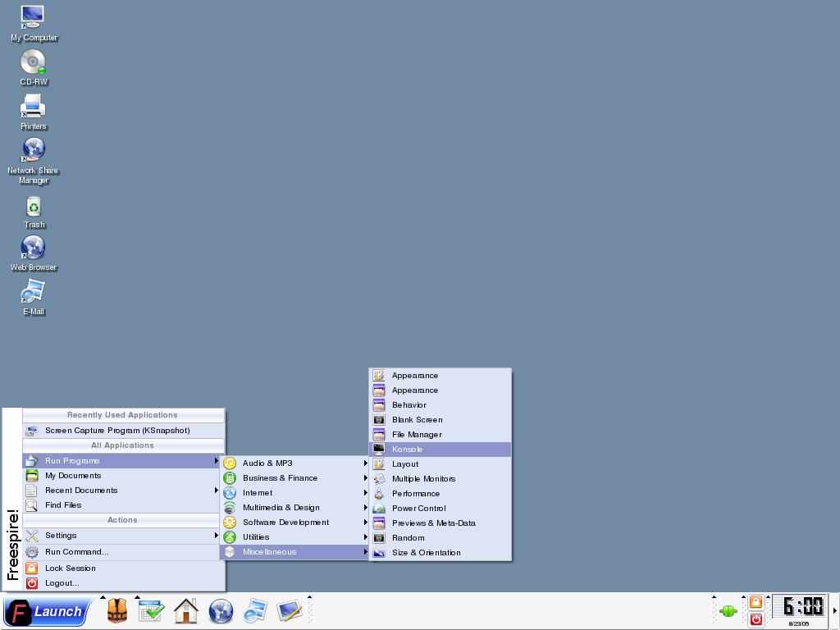Choose Power Control menu entry
The width and height of the screenshot is (840, 630).
(441, 508)
